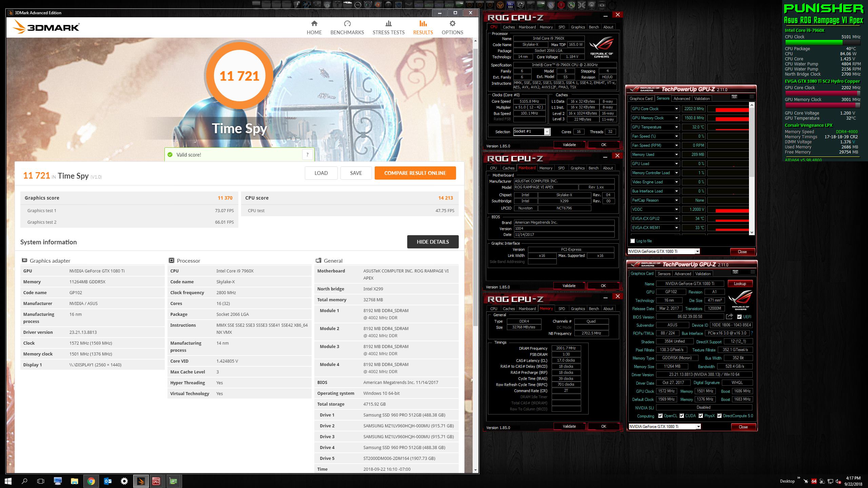Click the down arrow of GPU-Z Sensors scrollbar
The image size is (868, 488).
point(752,232)
